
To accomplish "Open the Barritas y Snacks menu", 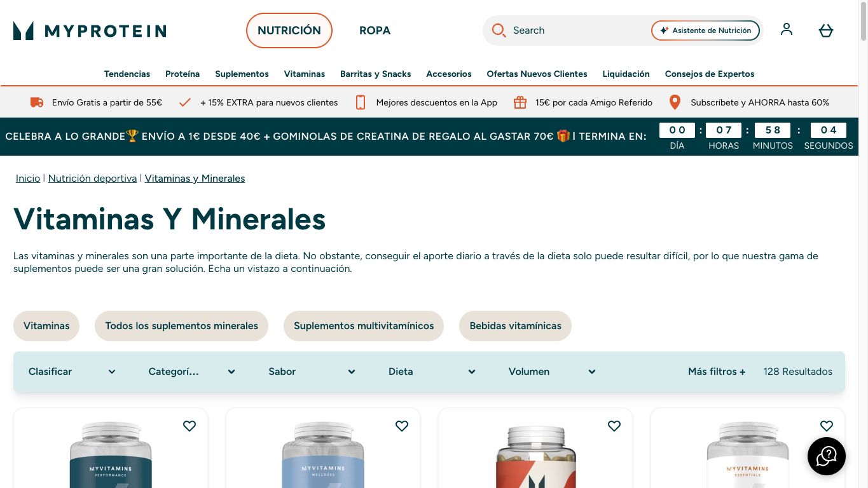I will coord(376,74).
